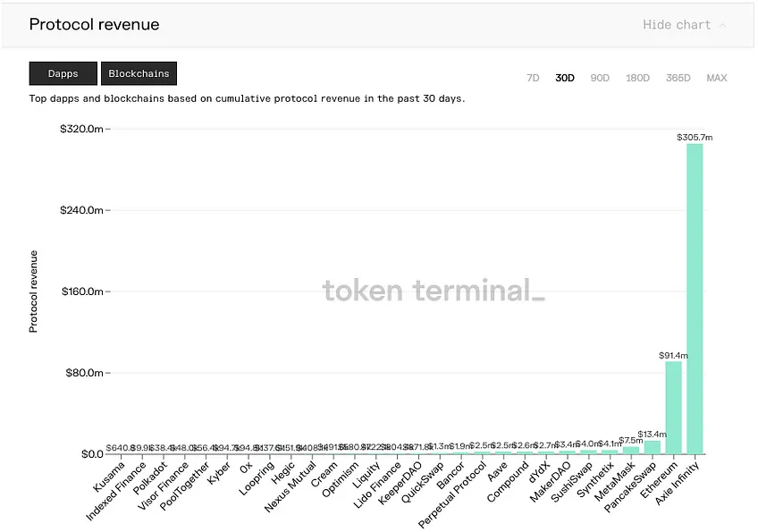758x532 pixels.
Task: Select the 30D time range
Action: (x=565, y=78)
